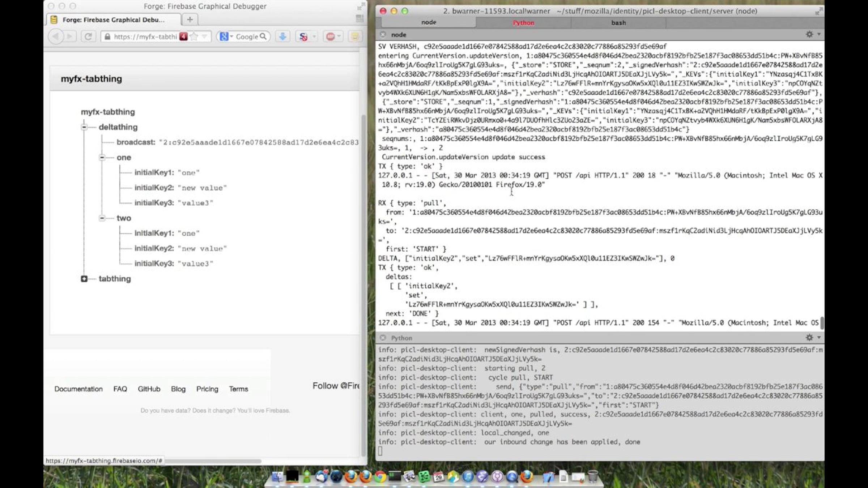The image size is (868, 488).
Task: Expand the tabthing tree node
Action: pos(84,279)
